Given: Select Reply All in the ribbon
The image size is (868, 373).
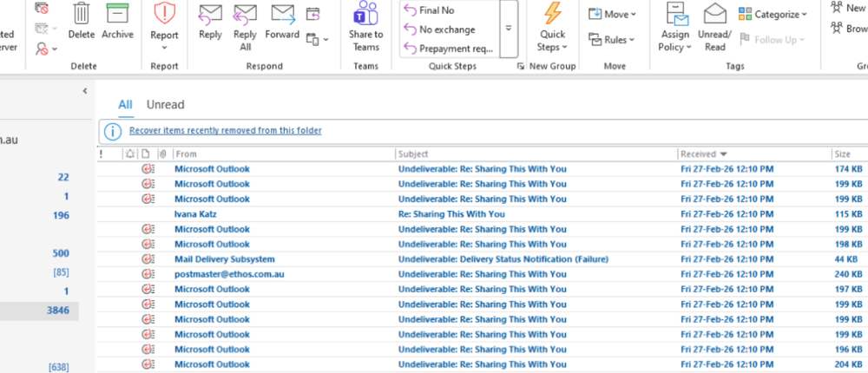Looking at the screenshot, I should pos(246,15).
